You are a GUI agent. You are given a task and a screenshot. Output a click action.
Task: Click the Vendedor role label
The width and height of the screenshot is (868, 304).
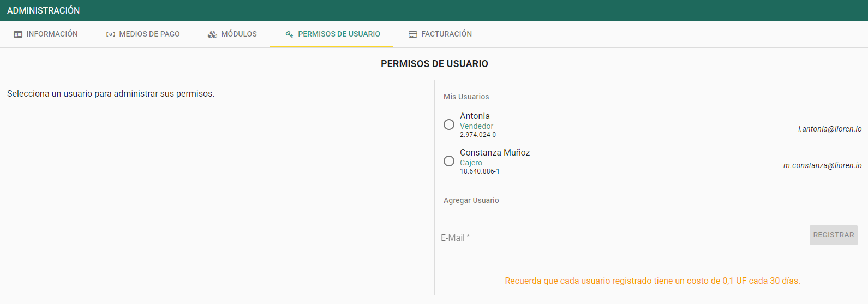pyautogui.click(x=476, y=126)
